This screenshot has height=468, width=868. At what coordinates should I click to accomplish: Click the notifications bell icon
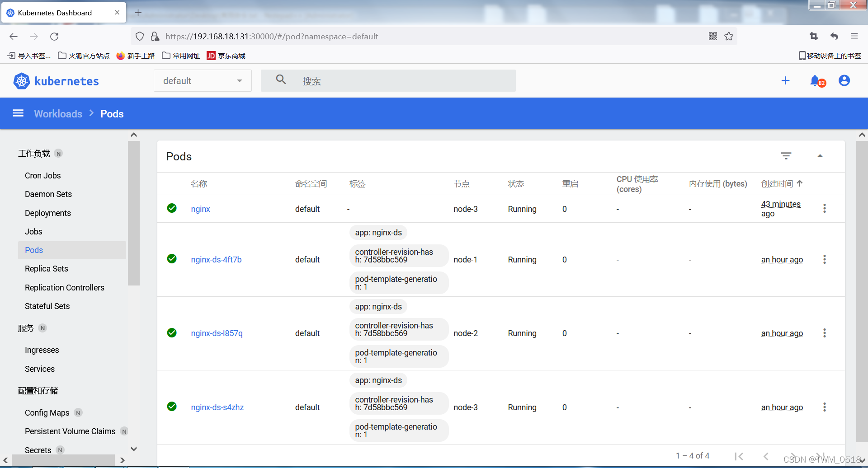(815, 81)
